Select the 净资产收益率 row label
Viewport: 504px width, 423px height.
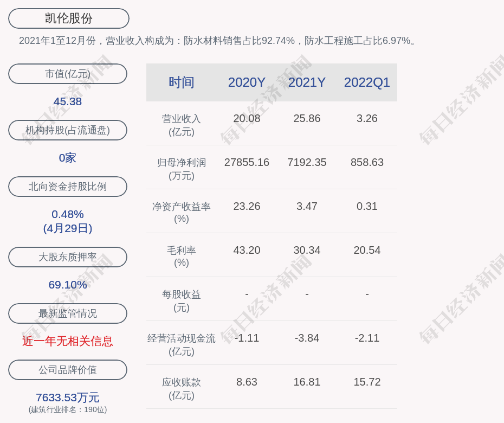coord(182,213)
